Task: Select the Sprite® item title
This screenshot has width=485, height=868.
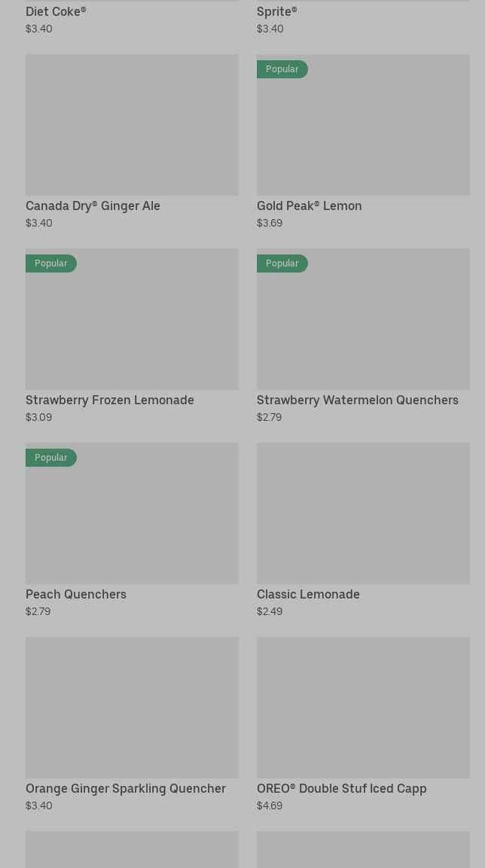Action: coord(276,12)
